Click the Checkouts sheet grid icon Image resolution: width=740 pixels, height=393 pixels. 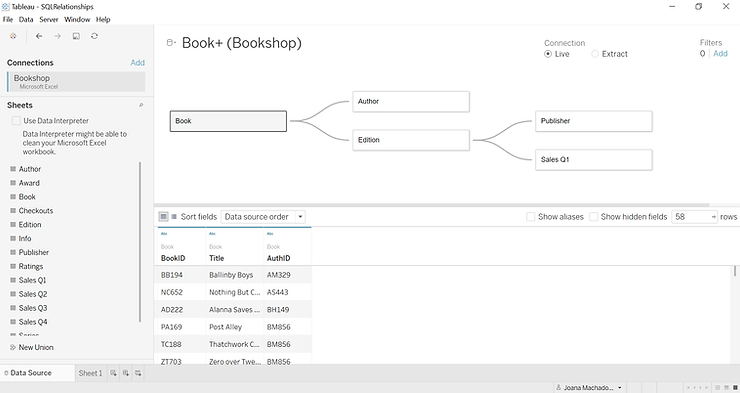(x=13, y=210)
